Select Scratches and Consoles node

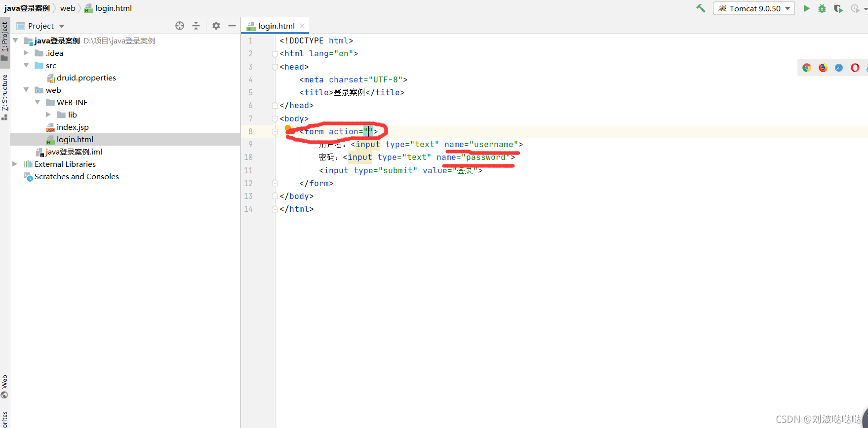[72, 176]
